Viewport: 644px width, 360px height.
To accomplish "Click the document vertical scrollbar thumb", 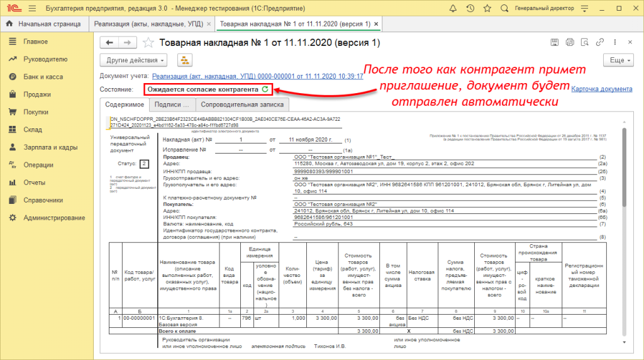I will (625, 167).
